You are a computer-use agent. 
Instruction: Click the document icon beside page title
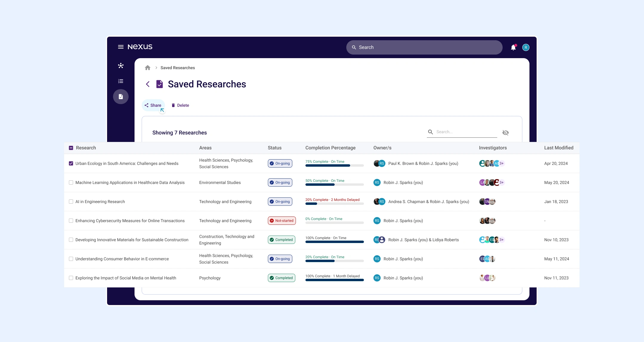tap(160, 84)
